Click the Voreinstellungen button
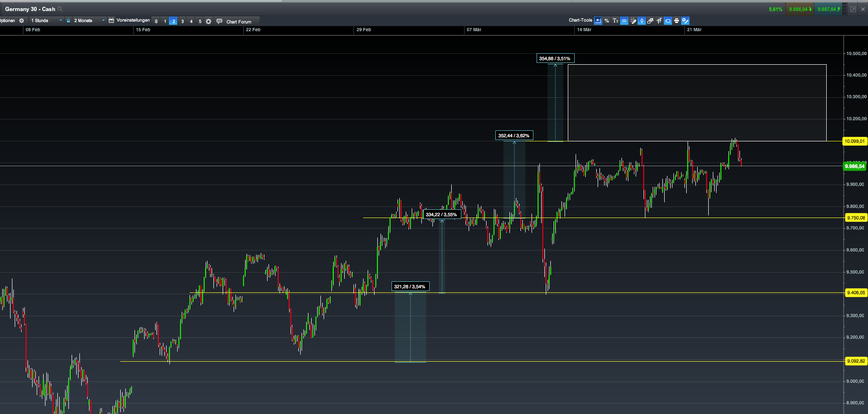Screen dimensions: 868x414 click(133, 21)
